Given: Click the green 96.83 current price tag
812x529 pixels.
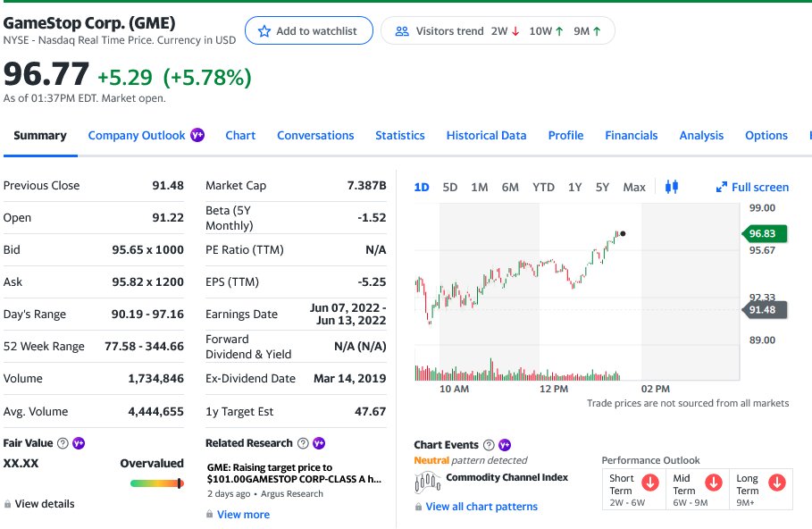Looking at the screenshot, I should 765,234.
